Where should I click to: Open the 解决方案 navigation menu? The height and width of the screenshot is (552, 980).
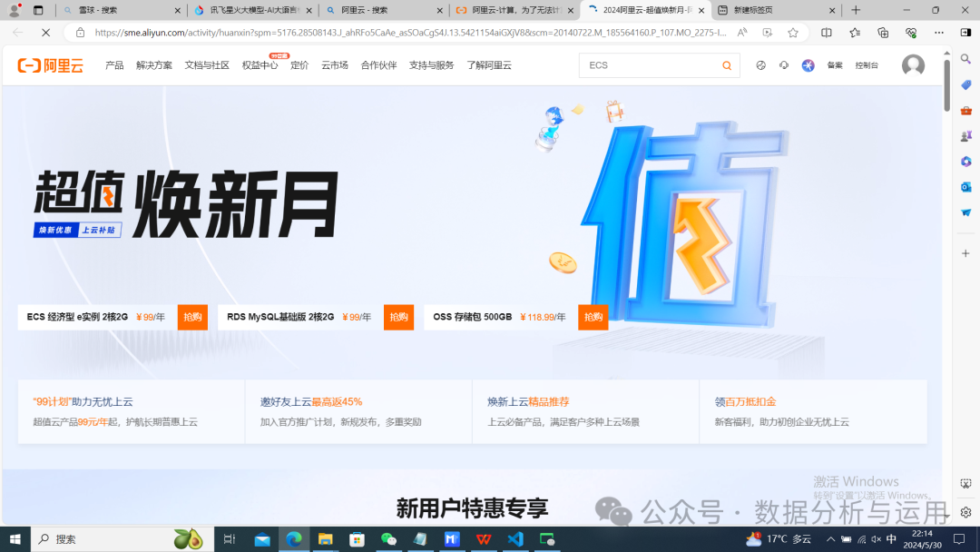pyautogui.click(x=153, y=65)
